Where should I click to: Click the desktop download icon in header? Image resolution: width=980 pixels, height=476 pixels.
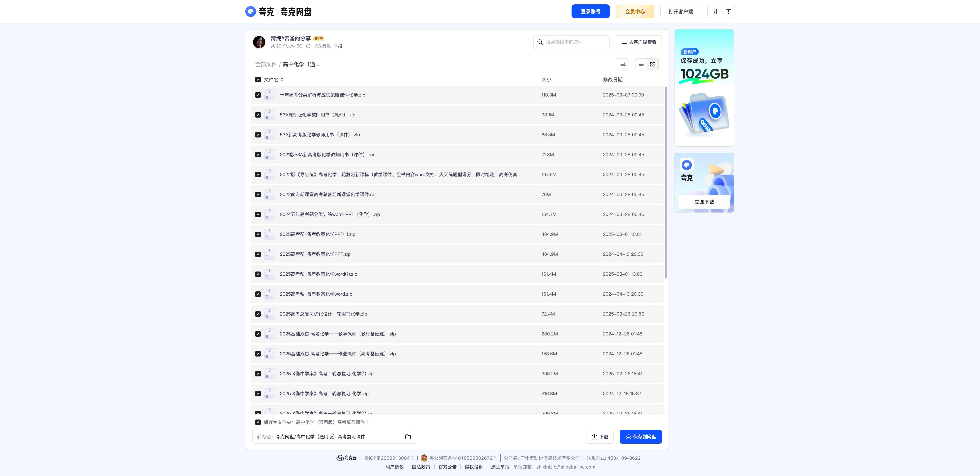(728, 11)
